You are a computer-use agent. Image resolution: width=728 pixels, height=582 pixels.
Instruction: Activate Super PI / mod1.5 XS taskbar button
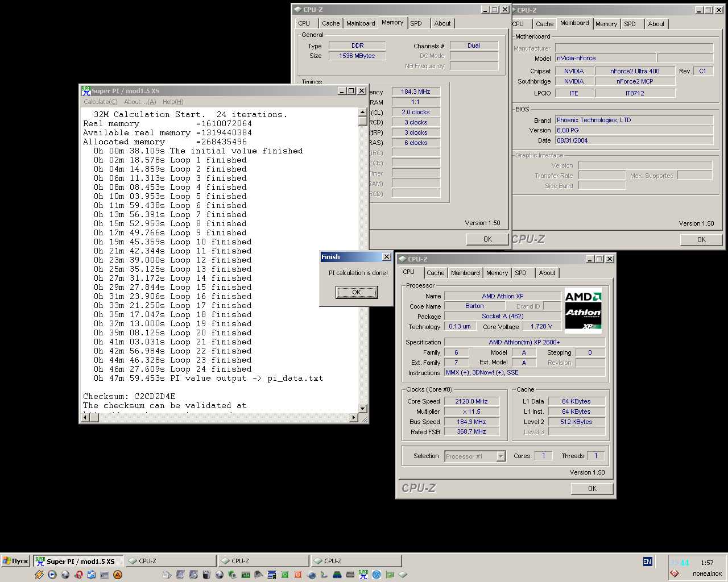click(78, 561)
